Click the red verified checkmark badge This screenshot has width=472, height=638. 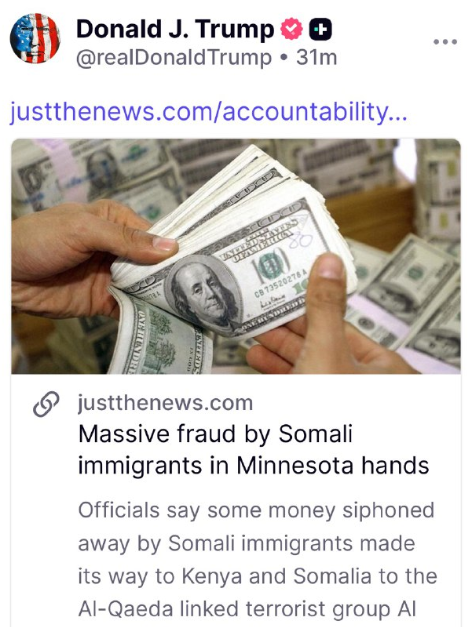click(x=291, y=29)
